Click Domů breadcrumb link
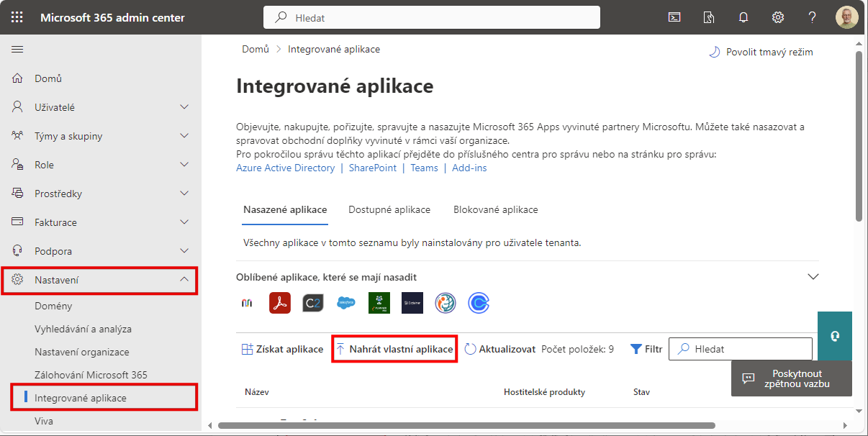Image resolution: width=868 pixels, height=436 pixels. click(256, 49)
